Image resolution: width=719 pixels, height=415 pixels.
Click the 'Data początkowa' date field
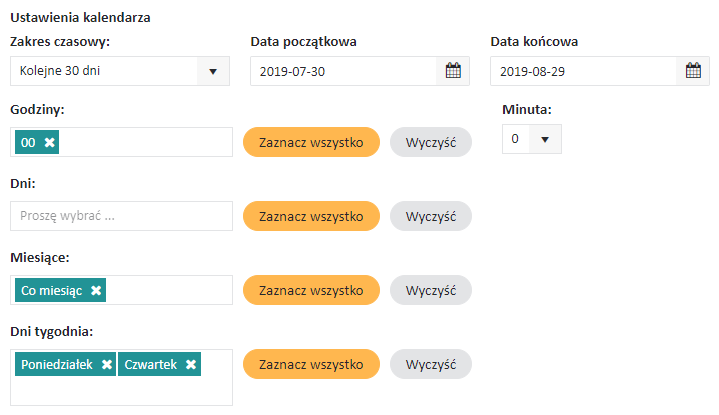tap(345, 71)
